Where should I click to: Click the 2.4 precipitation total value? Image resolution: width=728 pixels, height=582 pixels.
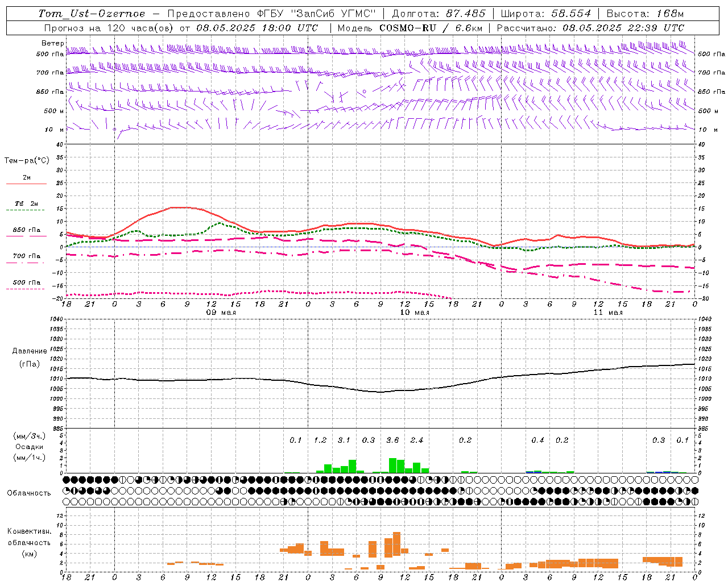417,440
